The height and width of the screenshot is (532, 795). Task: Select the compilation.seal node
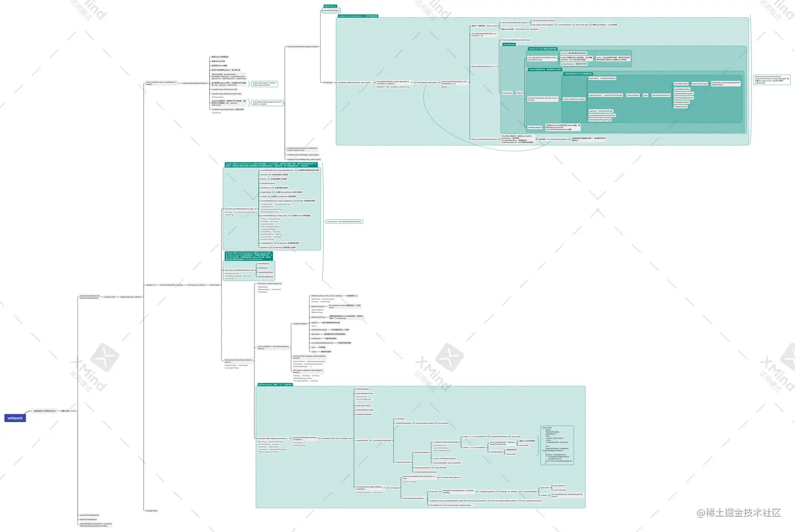tap(345, 438)
